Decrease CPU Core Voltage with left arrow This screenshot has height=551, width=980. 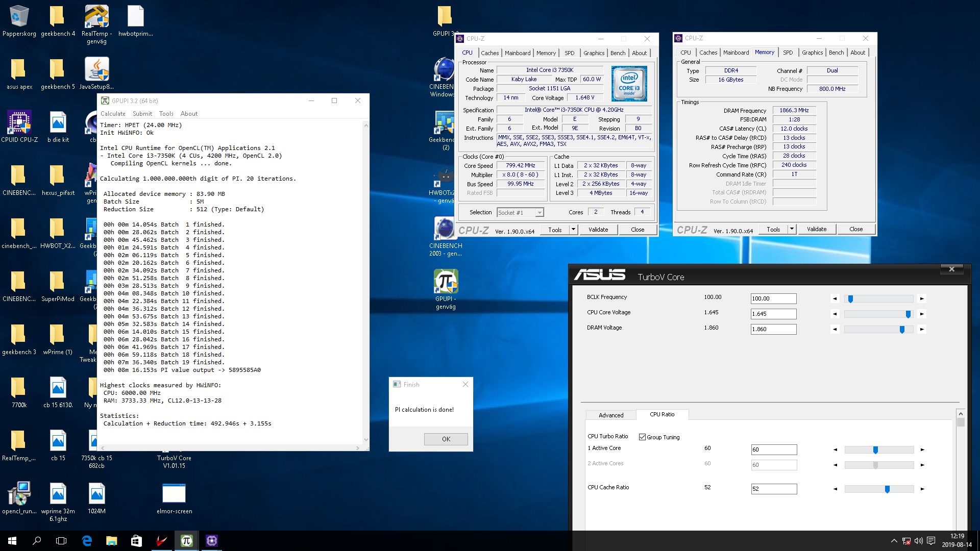tap(835, 314)
